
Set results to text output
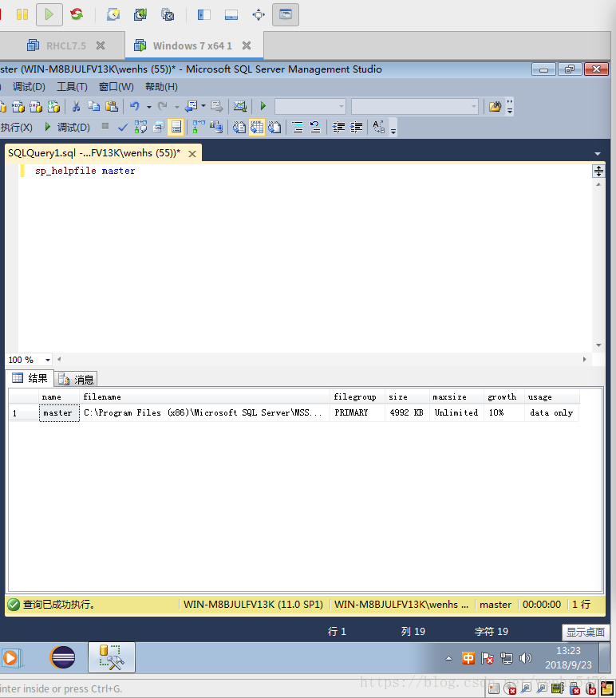coord(239,128)
